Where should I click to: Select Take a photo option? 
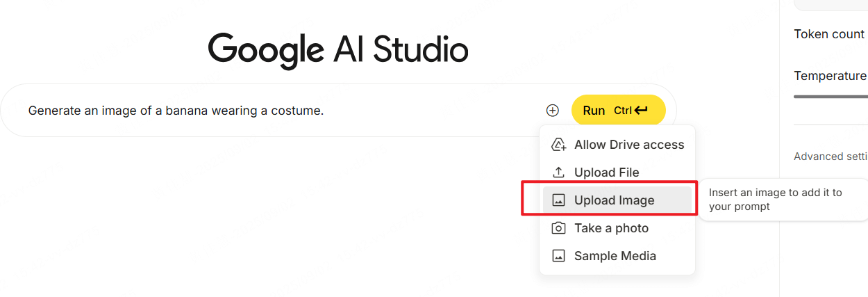tap(617, 228)
